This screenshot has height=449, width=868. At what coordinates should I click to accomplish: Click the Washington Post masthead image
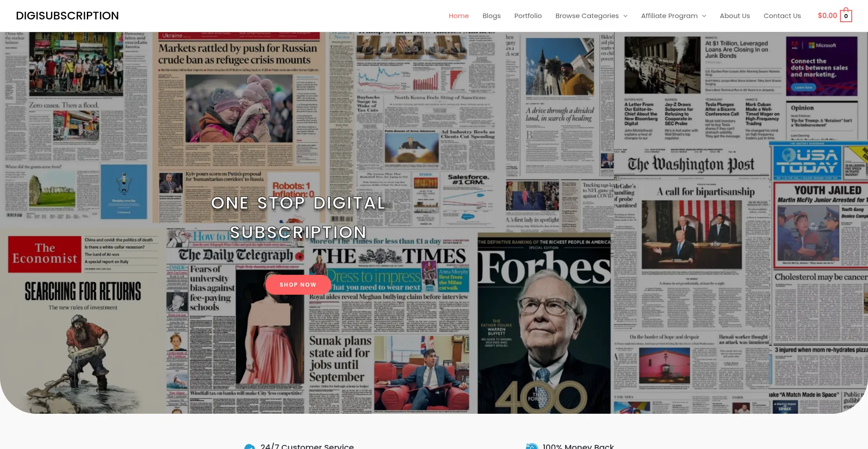click(x=690, y=165)
